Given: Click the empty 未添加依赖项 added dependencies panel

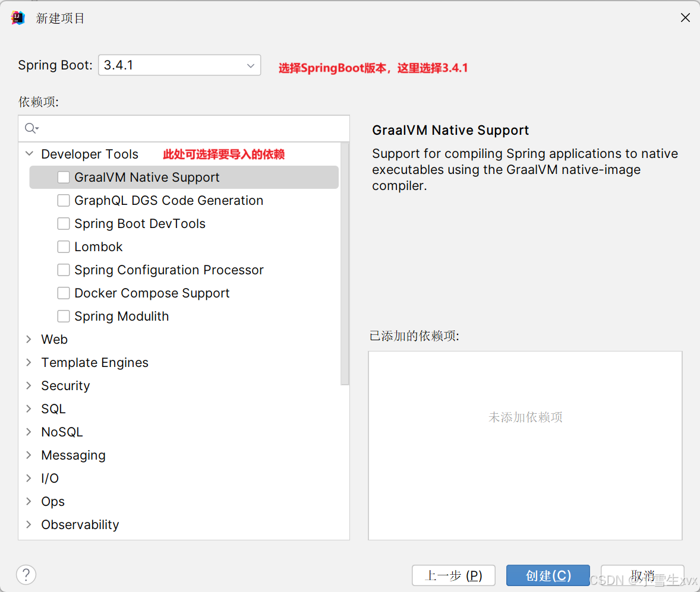Looking at the screenshot, I should pos(525,445).
